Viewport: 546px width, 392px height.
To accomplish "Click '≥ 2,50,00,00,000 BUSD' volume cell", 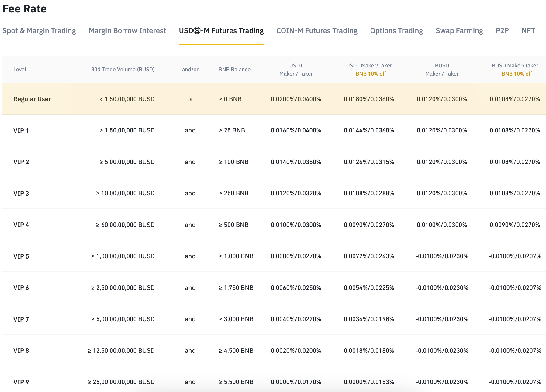I will click(x=123, y=288).
